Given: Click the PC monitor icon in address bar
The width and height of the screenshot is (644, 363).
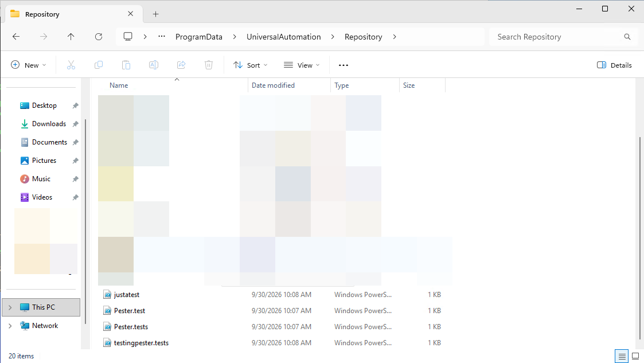Looking at the screenshot, I should [x=128, y=37].
